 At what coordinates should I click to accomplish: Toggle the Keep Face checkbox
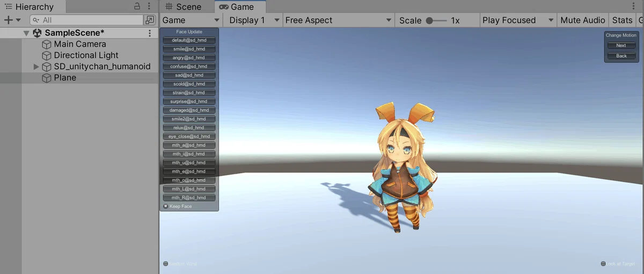tap(165, 206)
